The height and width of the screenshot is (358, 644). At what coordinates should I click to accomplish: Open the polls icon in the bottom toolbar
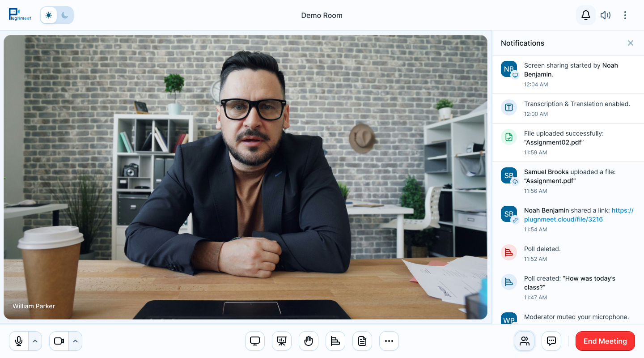click(335, 341)
